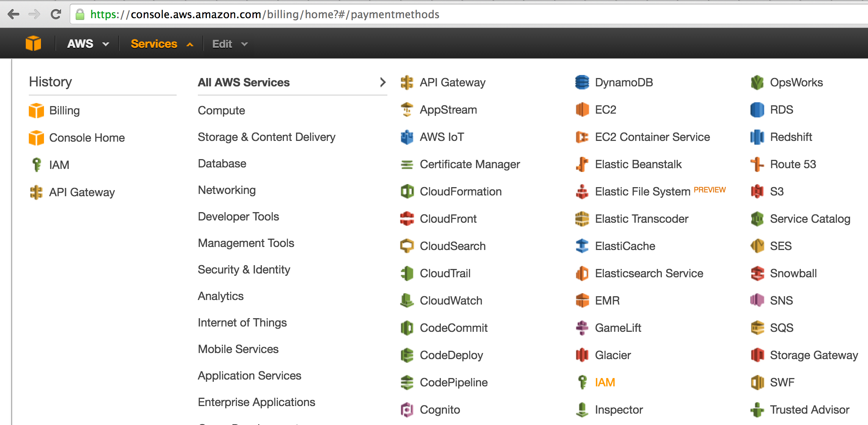This screenshot has height=425, width=868.
Task: Click API Gateway icon in History
Action: tap(36, 192)
